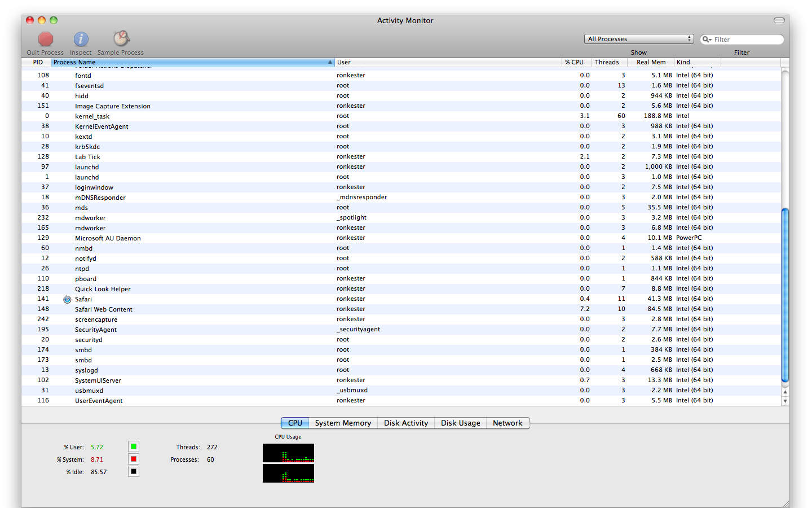The height and width of the screenshot is (508, 812).
Task: Select the pboard process row
Action: pyautogui.click(x=401, y=278)
